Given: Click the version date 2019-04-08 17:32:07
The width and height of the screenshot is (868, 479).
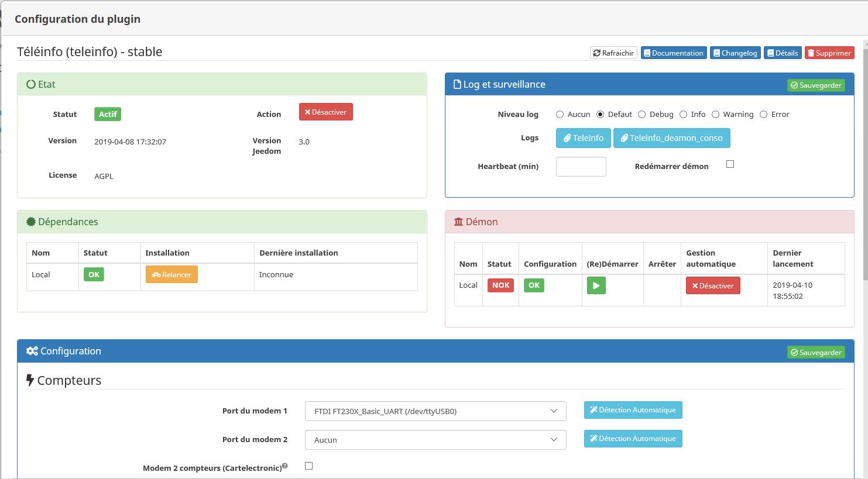Looking at the screenshot, I should (x=130, y=142).
